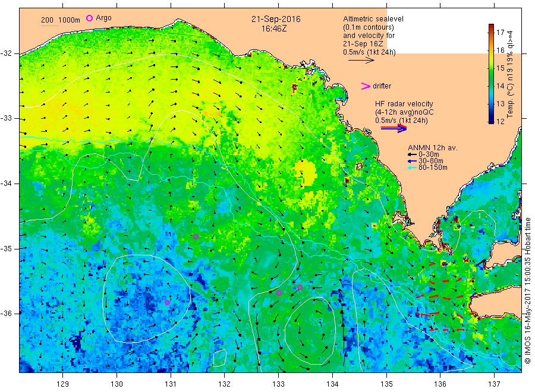535x392 pixels.
Task: Click the round warm yellow patch near 133.5, -33.8
Action: click(x=306, y=172)
